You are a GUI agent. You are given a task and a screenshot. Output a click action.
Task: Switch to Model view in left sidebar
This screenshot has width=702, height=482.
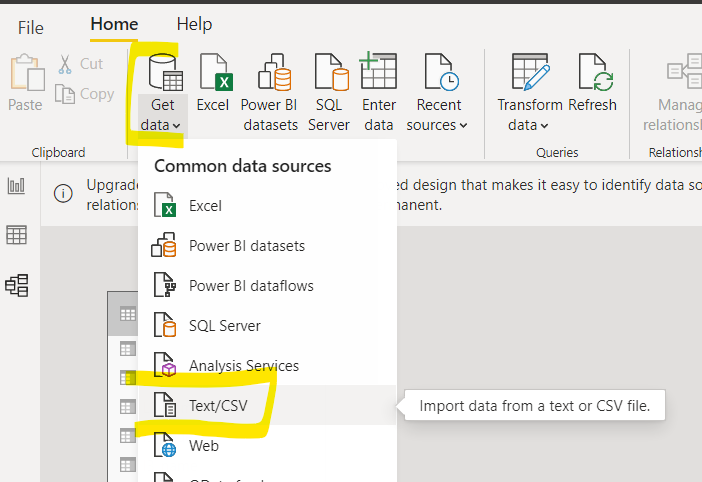[17, 285]
